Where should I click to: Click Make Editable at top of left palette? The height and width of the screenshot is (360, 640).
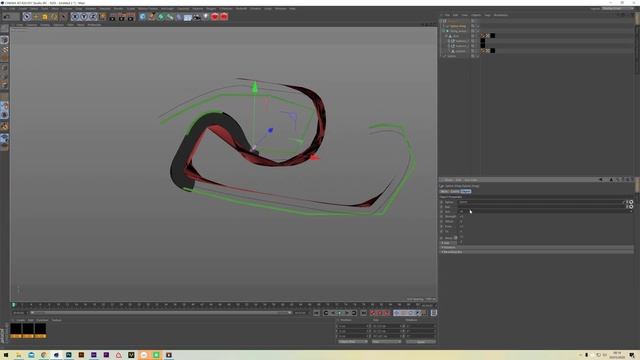pyautogui.click(x=4, y=29)
